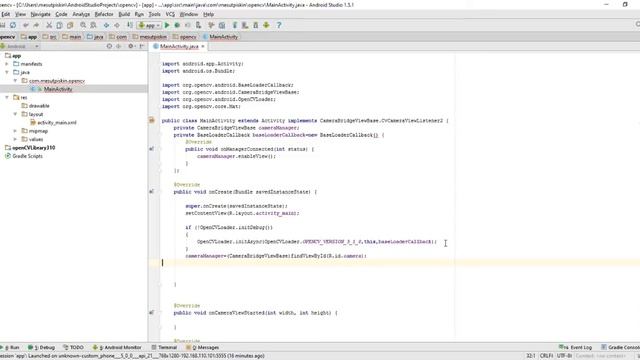Click the 32:1 cursor position indicator

[x=531, y=356]
